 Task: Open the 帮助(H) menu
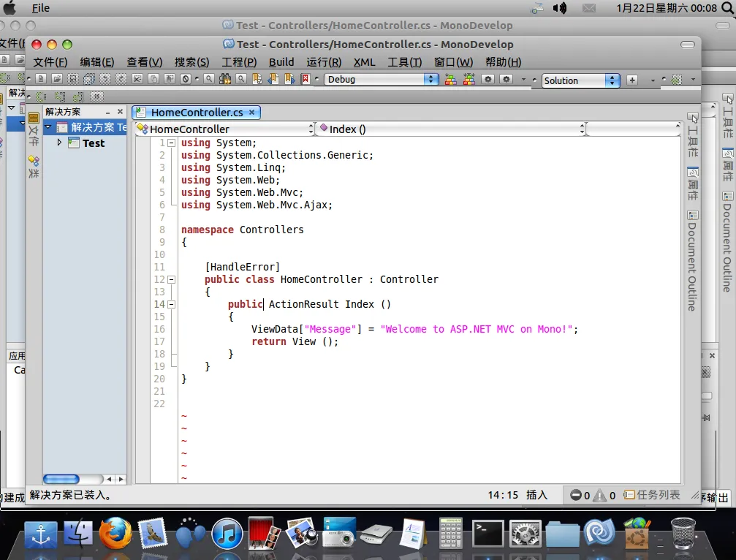(503, 62)
